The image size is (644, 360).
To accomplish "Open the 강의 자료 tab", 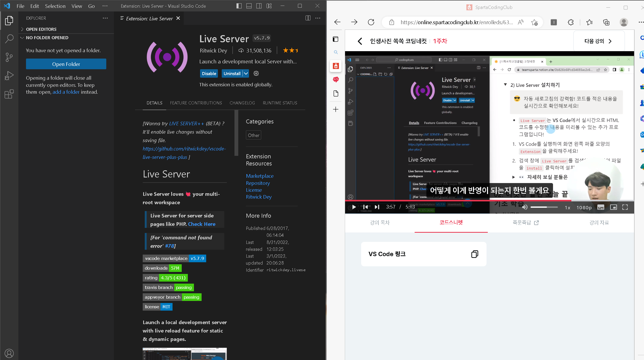I will point(599,223).
